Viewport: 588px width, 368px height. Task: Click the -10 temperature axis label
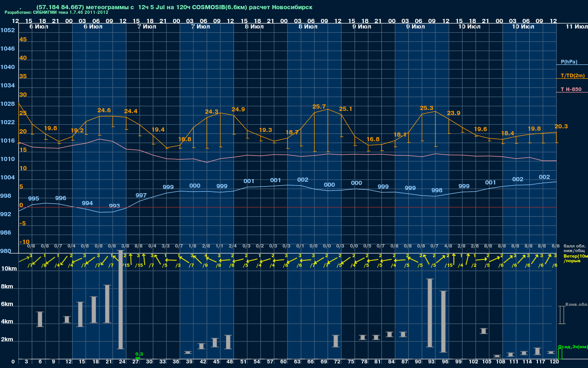click(x=24, y=242)
